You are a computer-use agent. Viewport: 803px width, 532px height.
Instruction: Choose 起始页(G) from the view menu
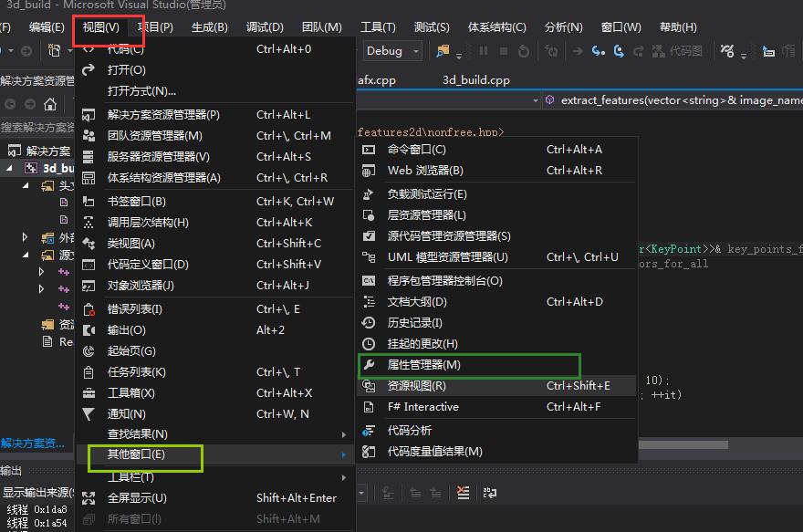[215, 351]
